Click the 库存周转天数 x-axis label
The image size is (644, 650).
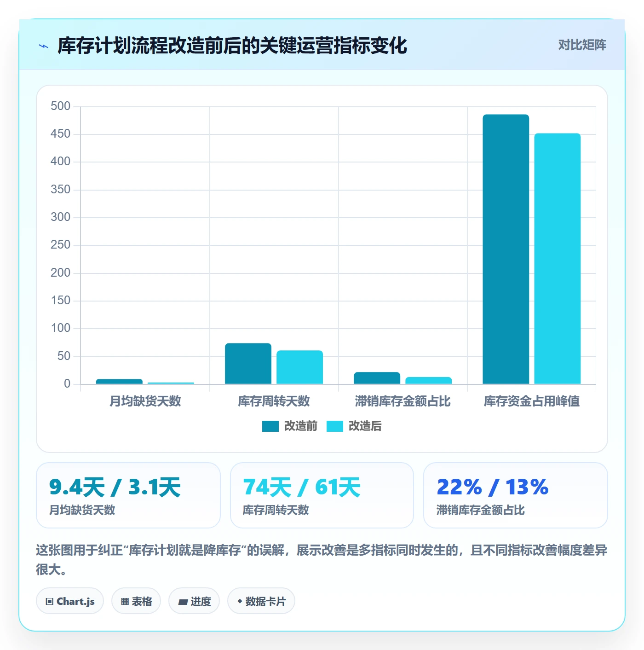click(274, 401)
